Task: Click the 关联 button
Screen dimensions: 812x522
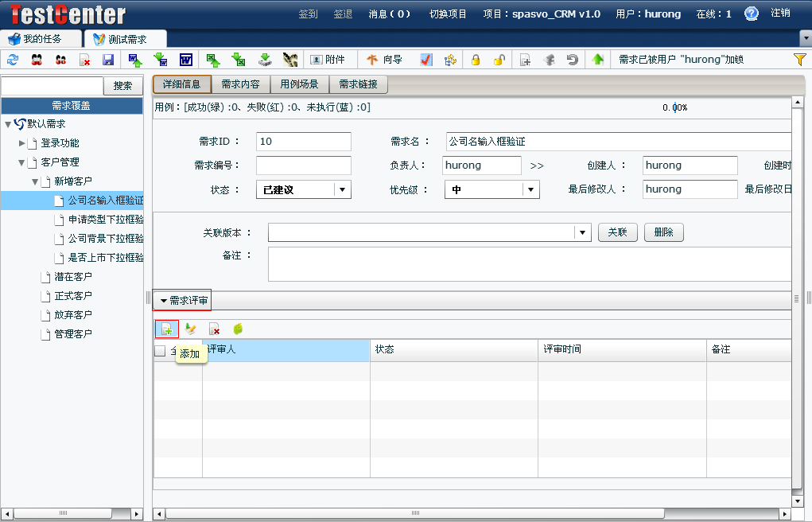Action: tap(618, 232)
